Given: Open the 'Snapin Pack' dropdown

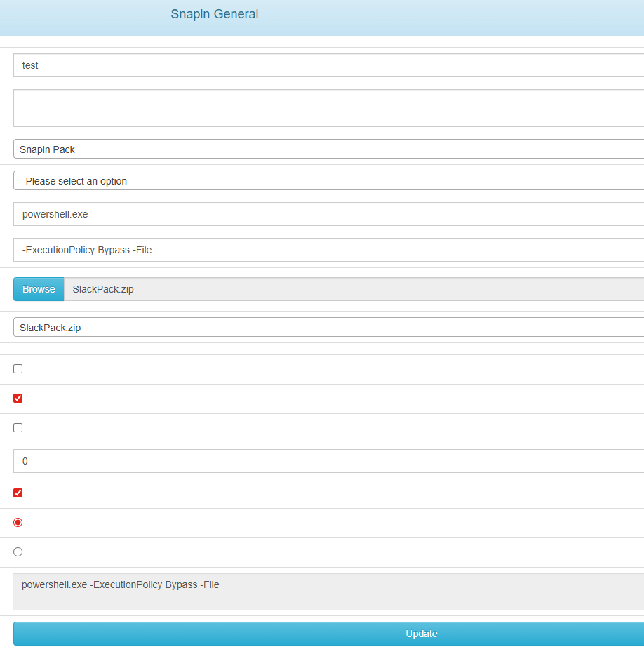Looking at the screenshot, I should 328,149.
